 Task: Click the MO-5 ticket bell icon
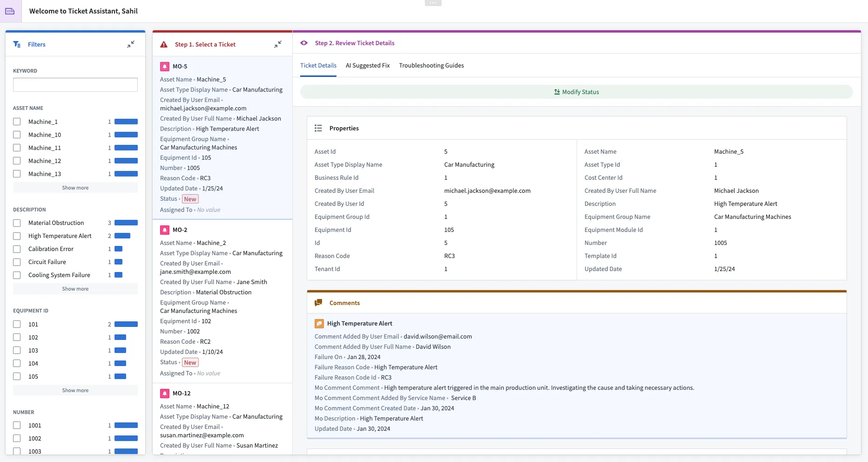coord(165,67)
